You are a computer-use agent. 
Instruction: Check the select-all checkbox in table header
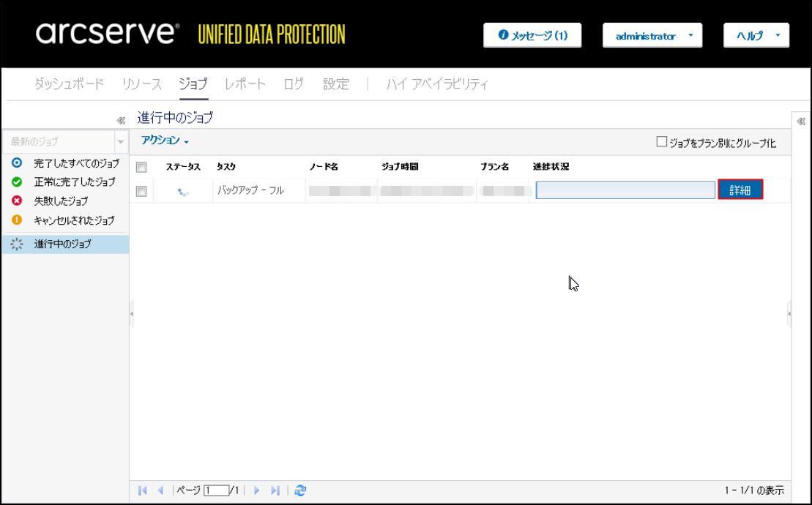[142, 168]
